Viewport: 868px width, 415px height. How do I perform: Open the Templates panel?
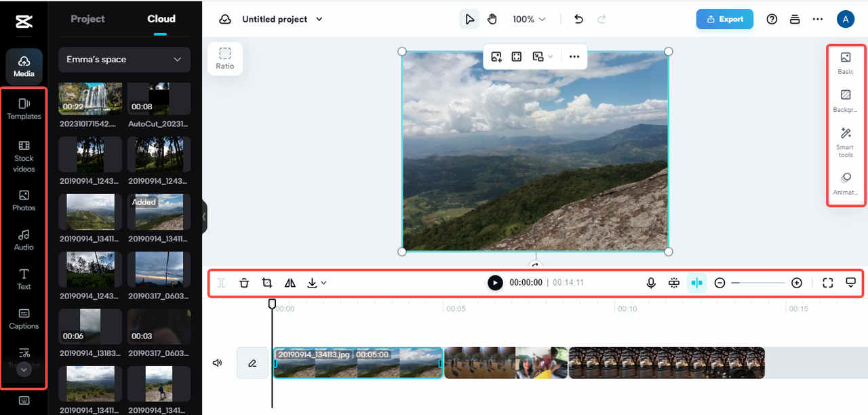[x=24, y=108]
